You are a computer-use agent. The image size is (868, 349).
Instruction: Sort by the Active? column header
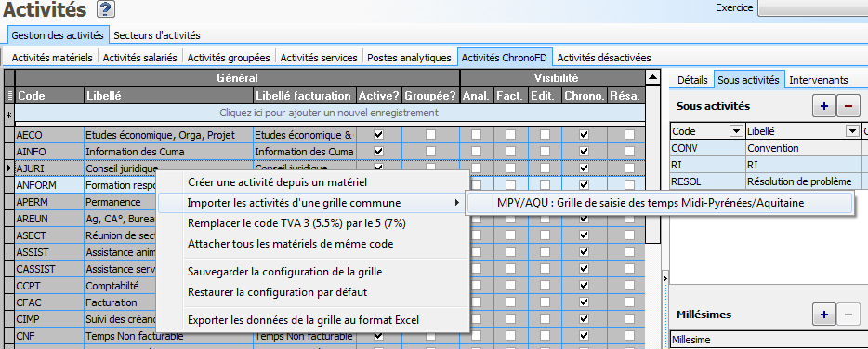pyautogui.click(x=378, y=95)
